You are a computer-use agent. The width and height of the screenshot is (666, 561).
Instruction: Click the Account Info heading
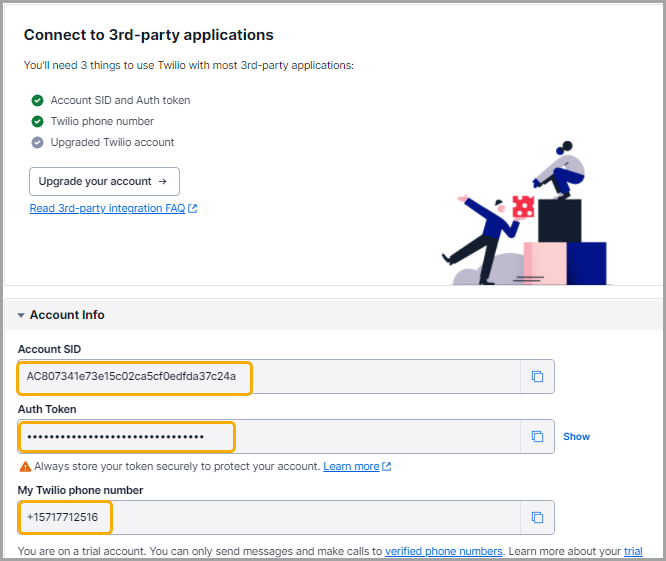tap(67, 315)
